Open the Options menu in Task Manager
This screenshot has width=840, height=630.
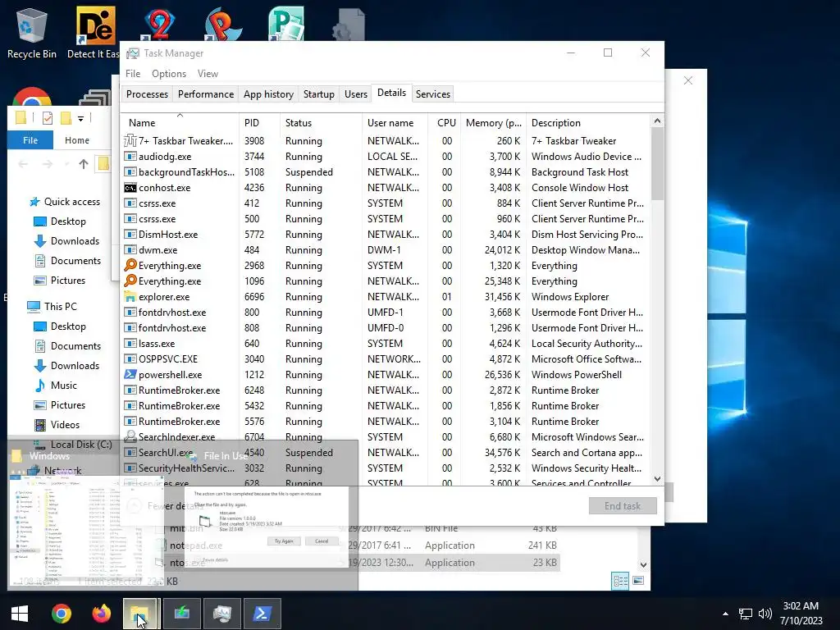pos(169,74)
